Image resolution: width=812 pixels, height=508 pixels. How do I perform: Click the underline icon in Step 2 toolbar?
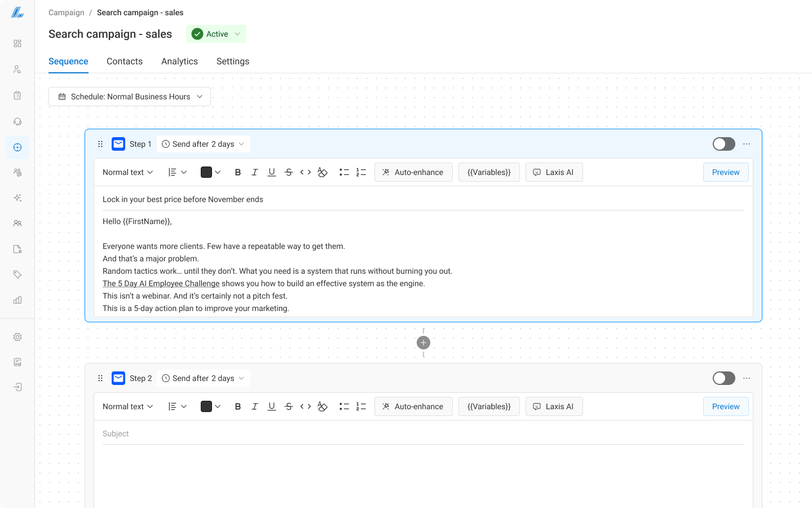[272, 406]
